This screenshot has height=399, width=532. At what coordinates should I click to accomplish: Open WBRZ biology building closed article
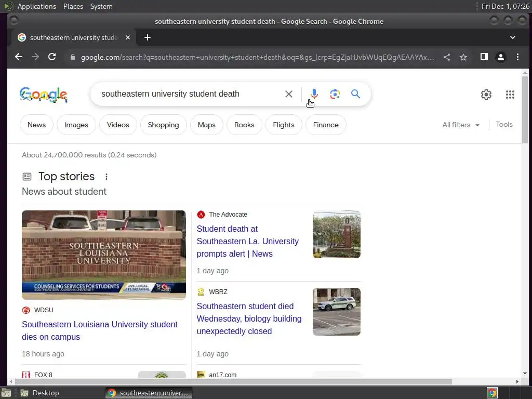coord(249,318)
